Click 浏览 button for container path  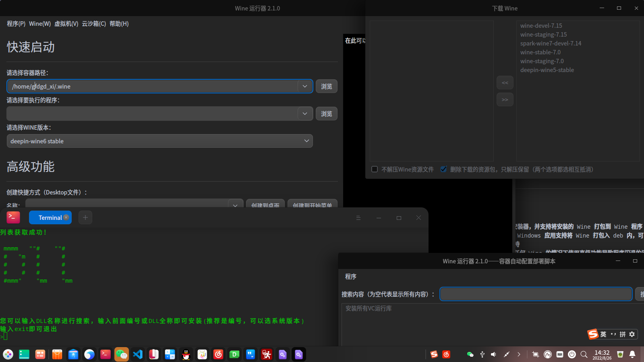pos(327,86)
